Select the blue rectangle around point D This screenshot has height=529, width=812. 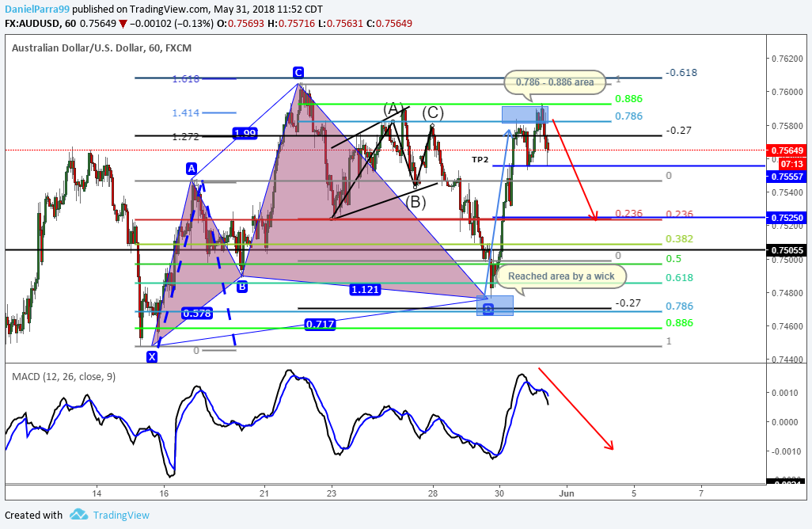pos(495,306)
